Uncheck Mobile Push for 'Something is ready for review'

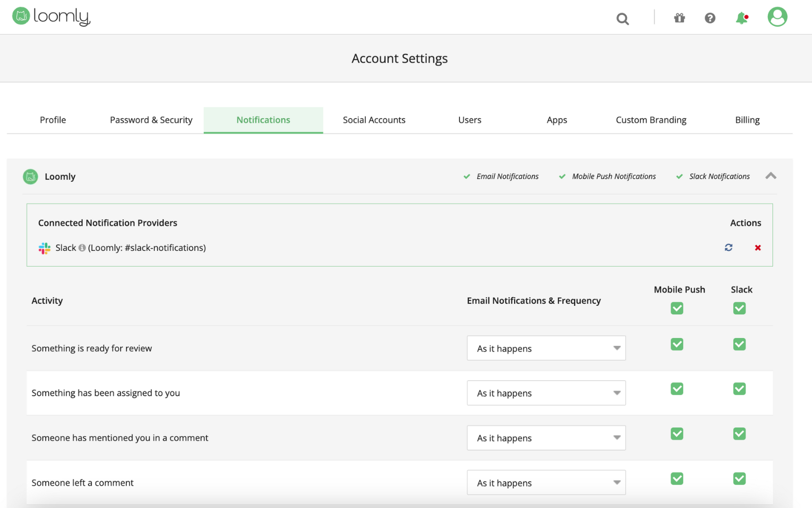(676, 344)
